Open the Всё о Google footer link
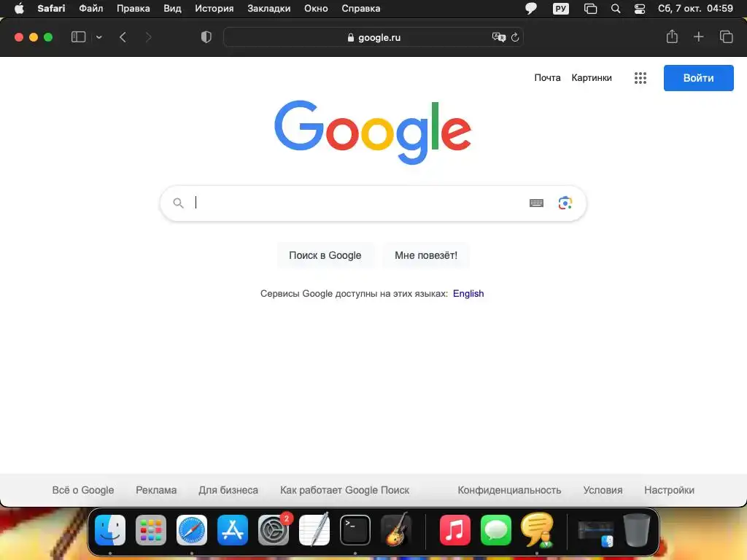 click(83, 490)
